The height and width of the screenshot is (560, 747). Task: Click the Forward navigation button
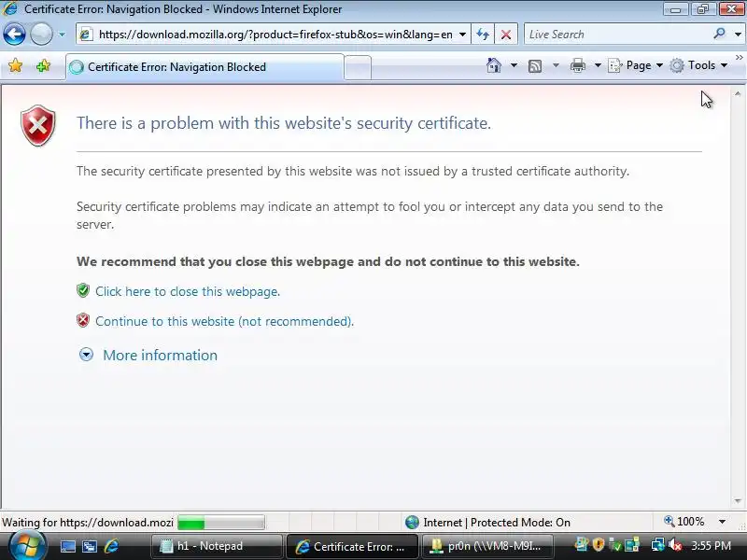(41, 35)
